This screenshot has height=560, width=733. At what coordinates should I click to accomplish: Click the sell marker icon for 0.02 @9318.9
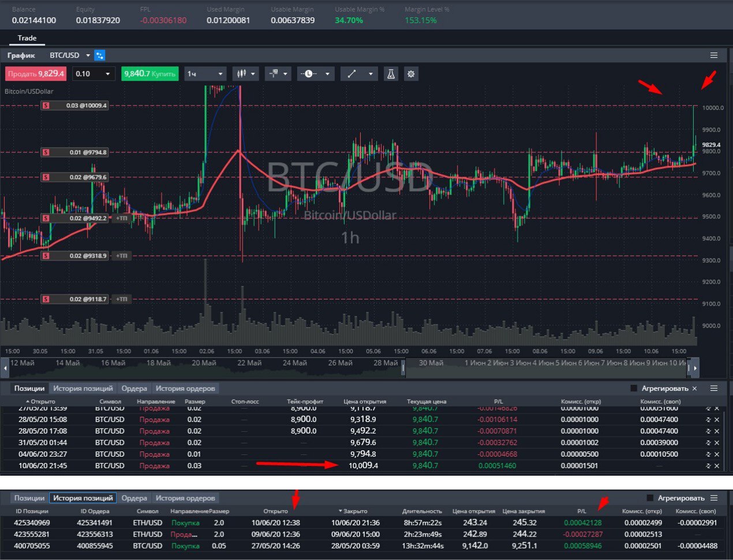pos(46,256)
